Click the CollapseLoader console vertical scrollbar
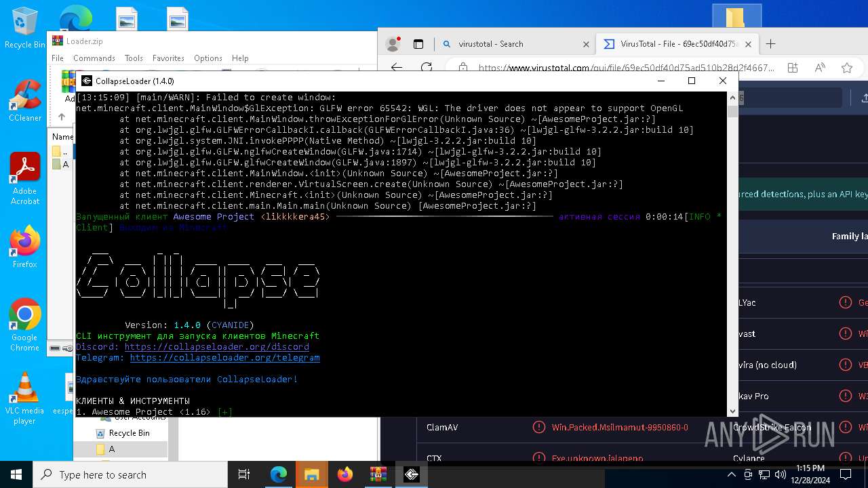 coord(732,254)
